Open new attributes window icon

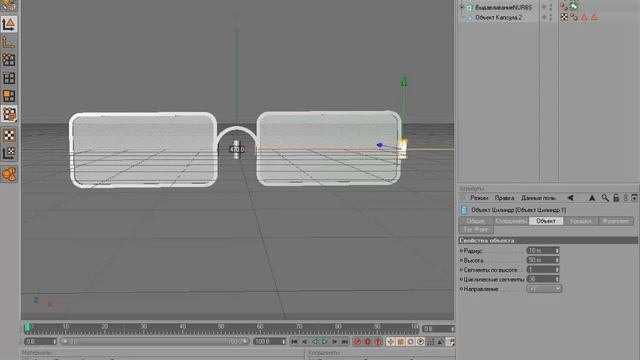pos(634,198)
